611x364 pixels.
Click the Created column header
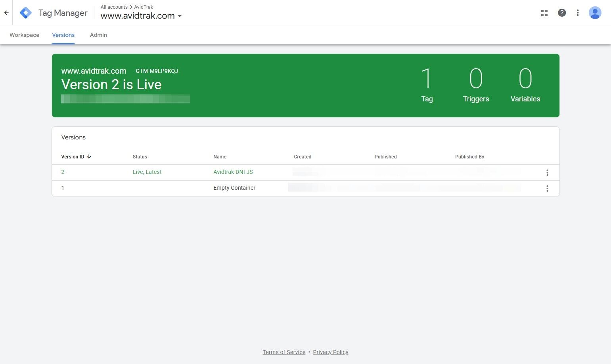coord(303,157)
